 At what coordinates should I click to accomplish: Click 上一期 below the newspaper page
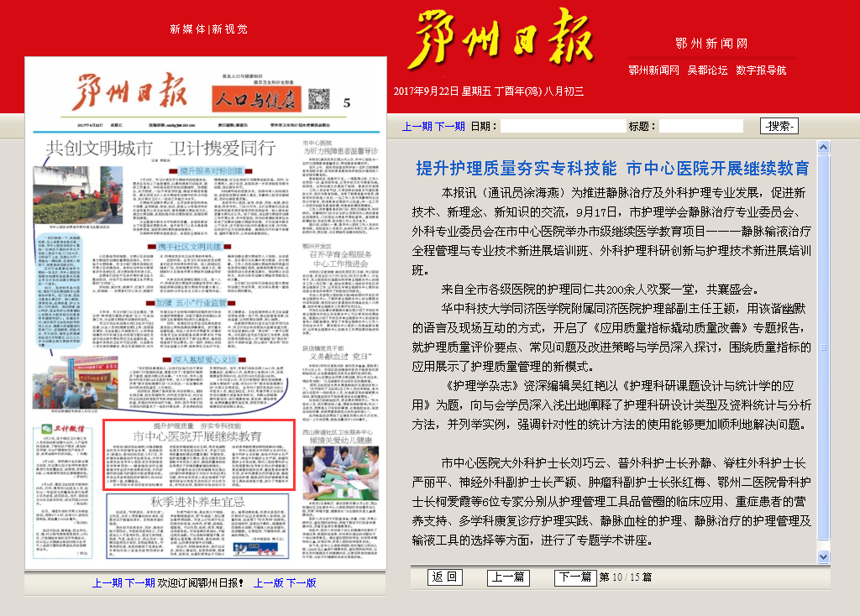point(107,583)
